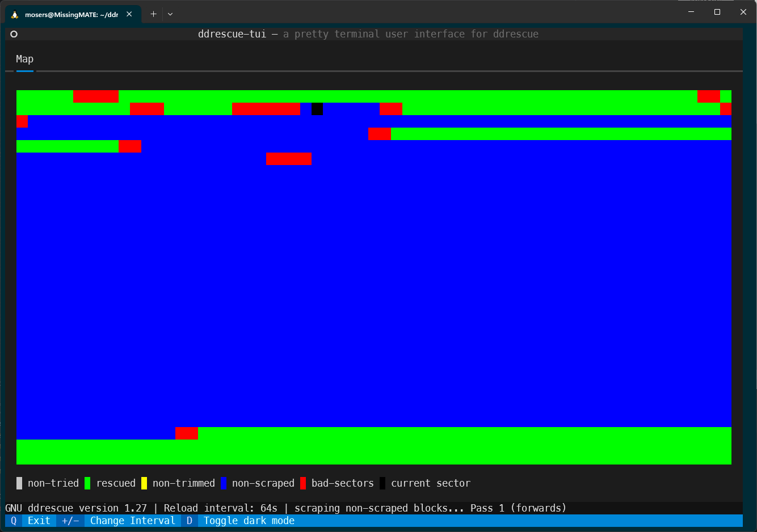Click the black current sector legend swatch

pyautogui.click(x=382, y=483)
